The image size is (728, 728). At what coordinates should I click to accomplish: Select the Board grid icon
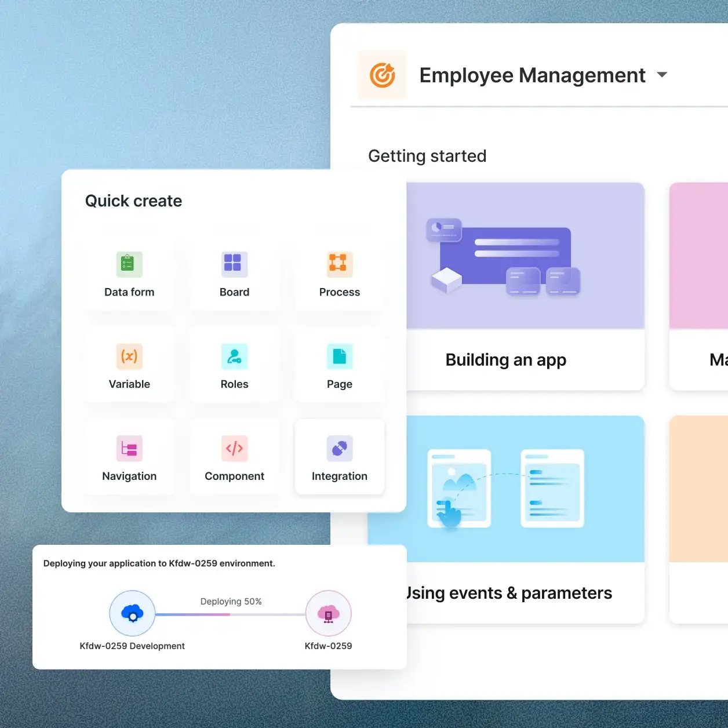[234, 264]
